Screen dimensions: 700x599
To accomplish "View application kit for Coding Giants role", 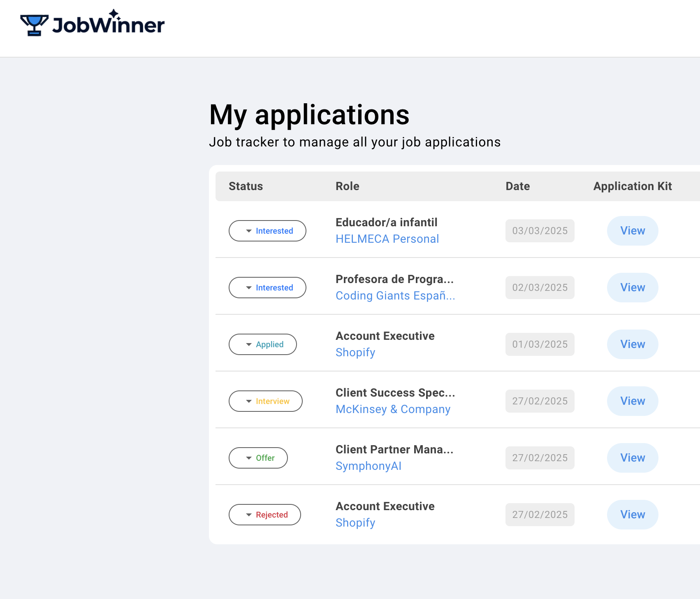I will [x=633, y=288].
